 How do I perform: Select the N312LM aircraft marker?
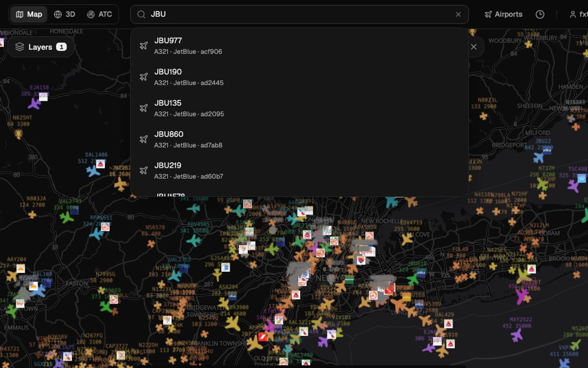pyautogui.click(x=535, y=241)
